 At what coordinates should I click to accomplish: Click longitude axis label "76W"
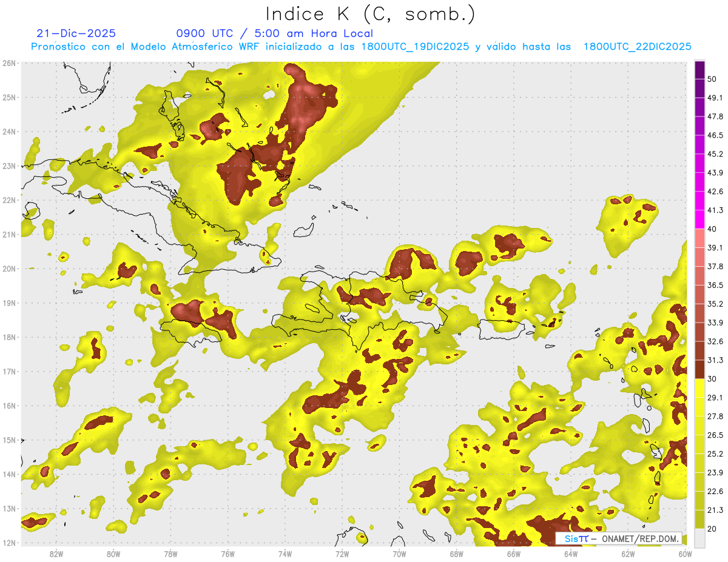(227, 554)
